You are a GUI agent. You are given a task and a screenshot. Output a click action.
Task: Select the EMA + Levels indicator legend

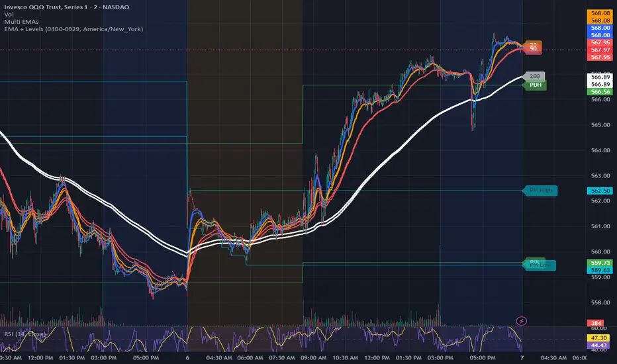pos(73,29)
